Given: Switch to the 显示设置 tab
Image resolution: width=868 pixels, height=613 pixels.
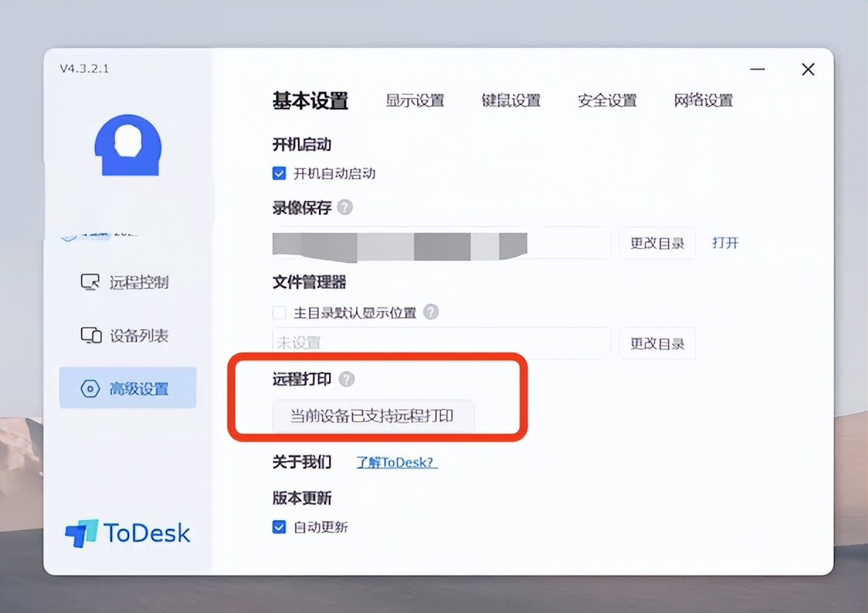Looking at the screenshot, I should (415, 101).
